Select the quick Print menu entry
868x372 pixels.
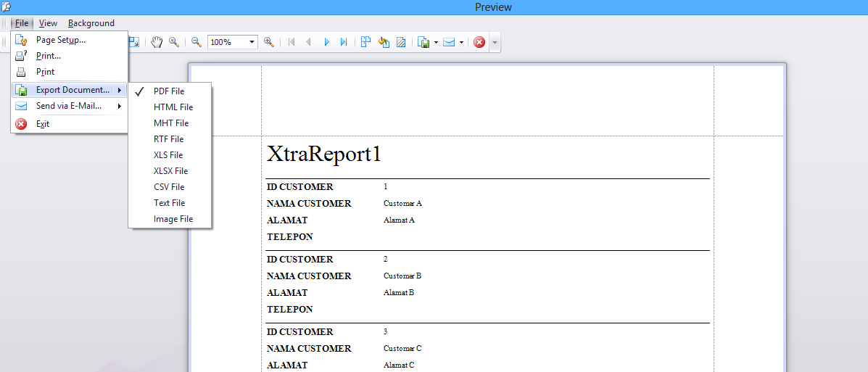(69, 72)
